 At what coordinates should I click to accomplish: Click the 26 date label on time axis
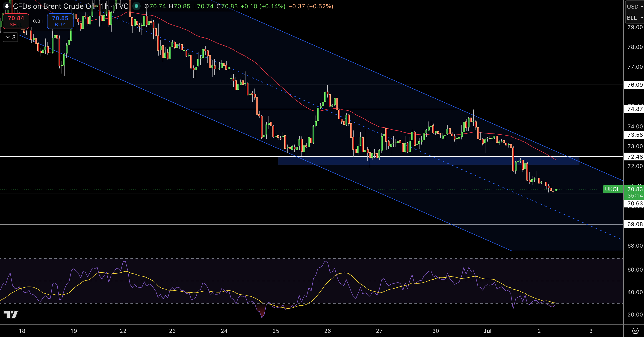click(328, 331)
